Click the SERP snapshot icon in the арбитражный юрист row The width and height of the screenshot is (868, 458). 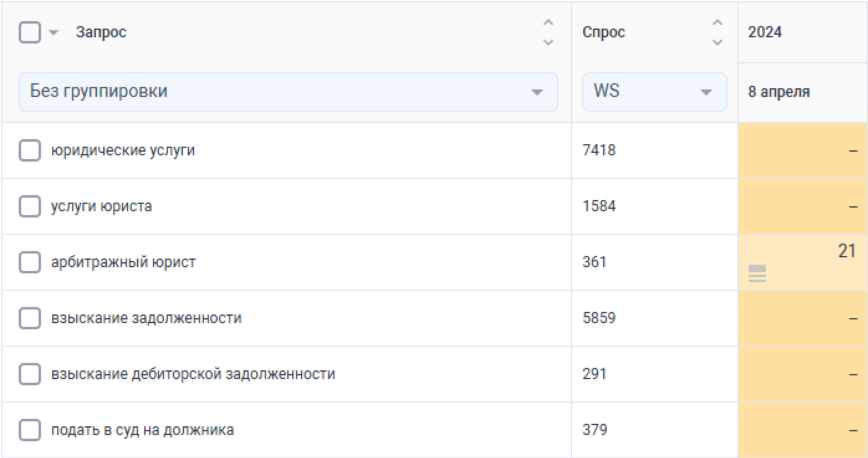[x=757, y=273]
